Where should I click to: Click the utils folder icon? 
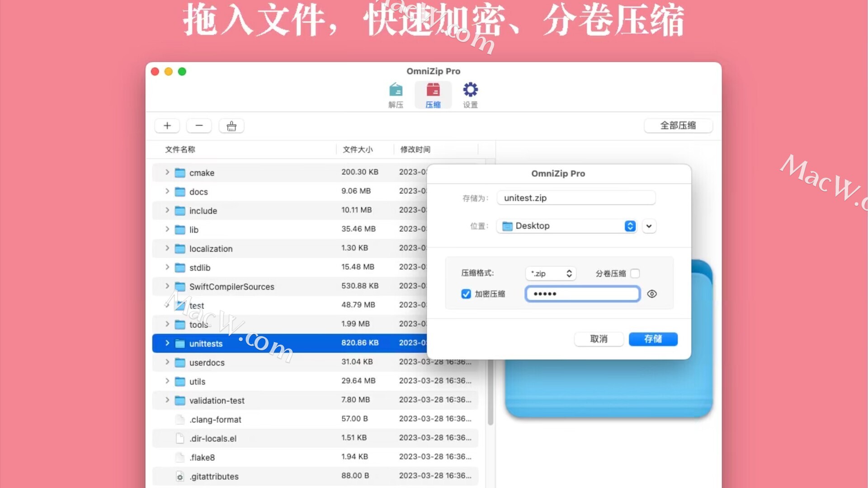tap(180, 381)
